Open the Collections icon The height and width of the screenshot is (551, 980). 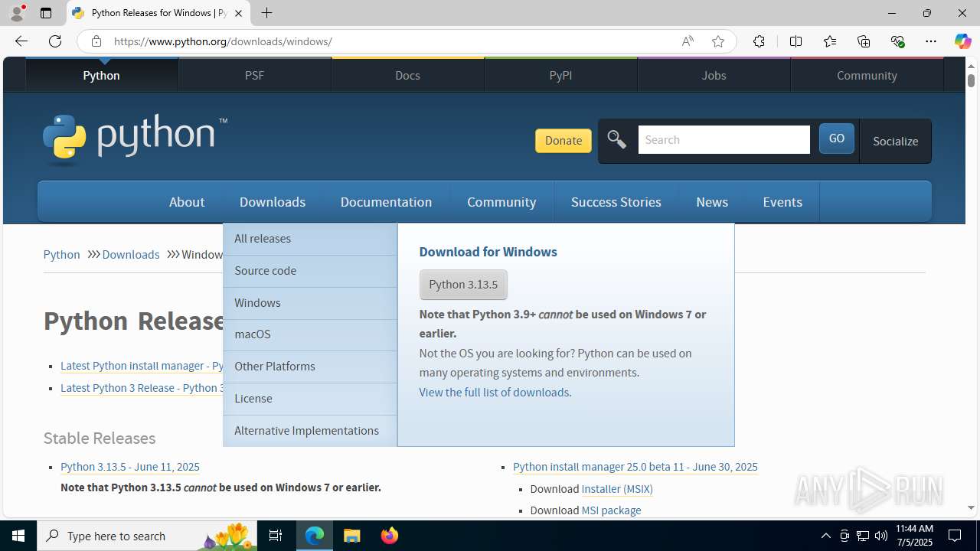(x=864, y=41)
